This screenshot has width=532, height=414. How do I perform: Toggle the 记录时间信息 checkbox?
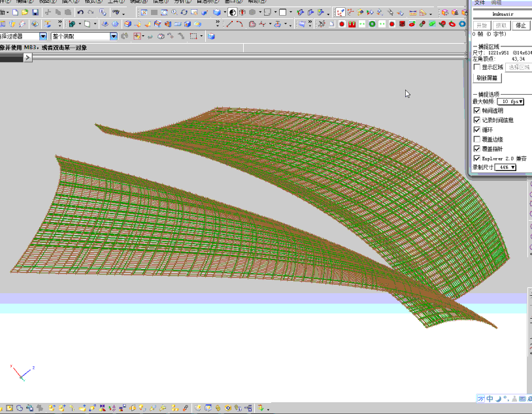[476, 120]
